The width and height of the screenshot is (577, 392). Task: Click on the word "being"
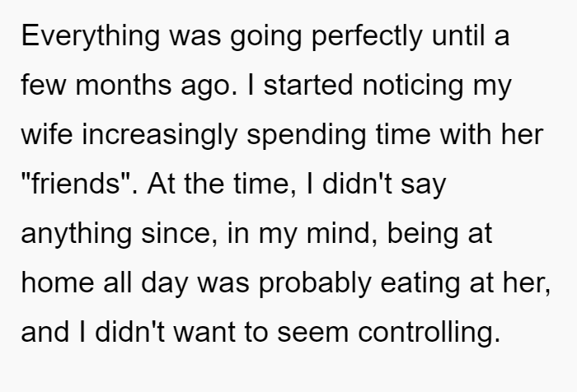(423, 234)
